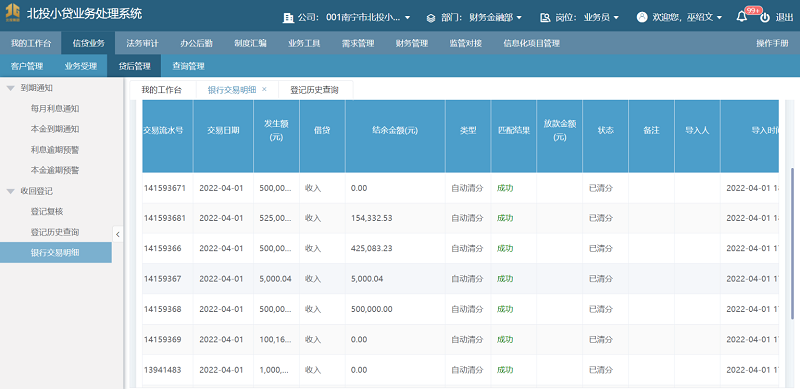Click transaction number 14159366
Viewport: 800px width, 389px height.
point(162,248)
